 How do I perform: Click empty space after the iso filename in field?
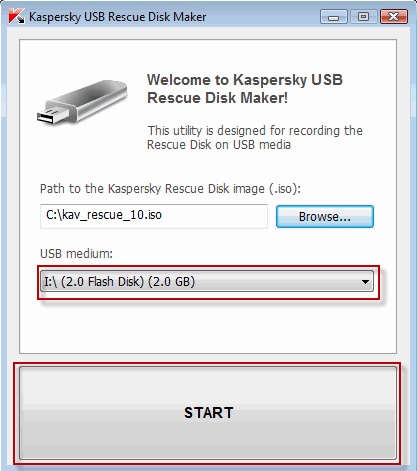(213, 216)
